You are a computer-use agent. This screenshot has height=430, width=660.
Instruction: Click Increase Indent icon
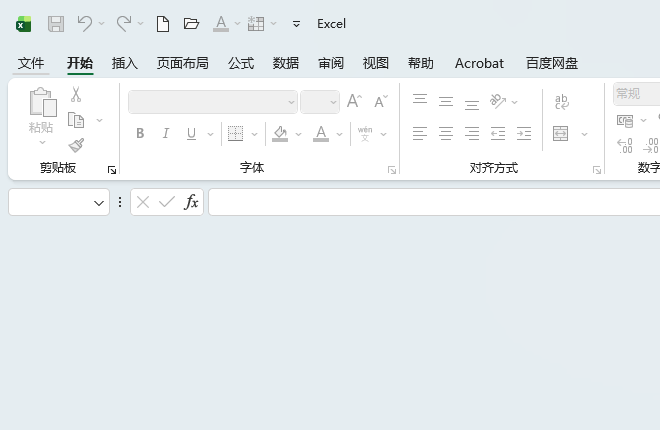tap(524, 134)
